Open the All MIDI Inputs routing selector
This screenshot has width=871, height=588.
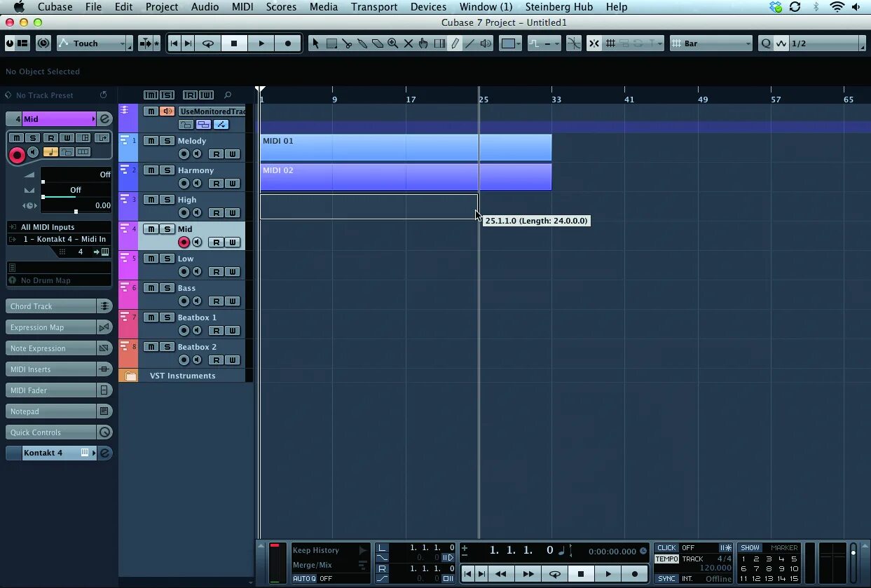59,227
